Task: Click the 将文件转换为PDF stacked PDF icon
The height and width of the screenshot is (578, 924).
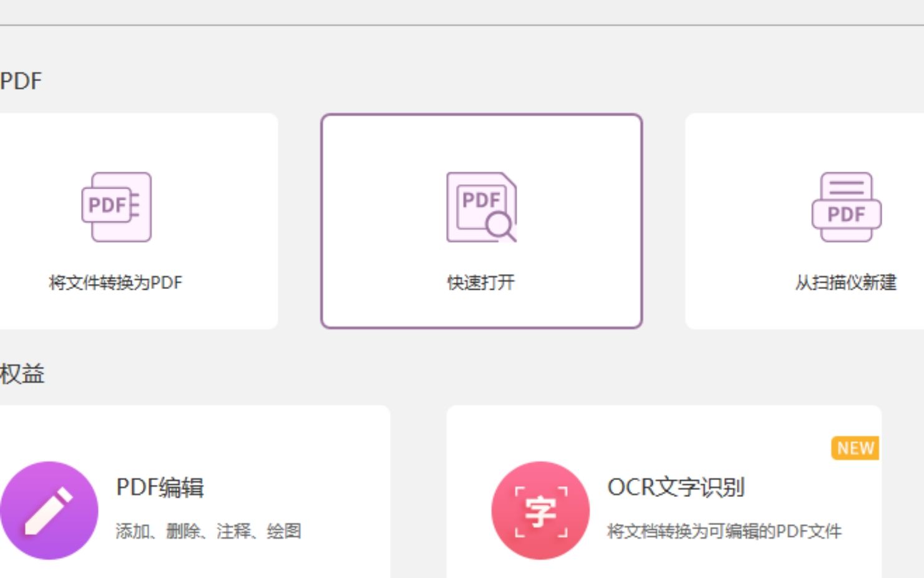Action: tap(117, 207)
